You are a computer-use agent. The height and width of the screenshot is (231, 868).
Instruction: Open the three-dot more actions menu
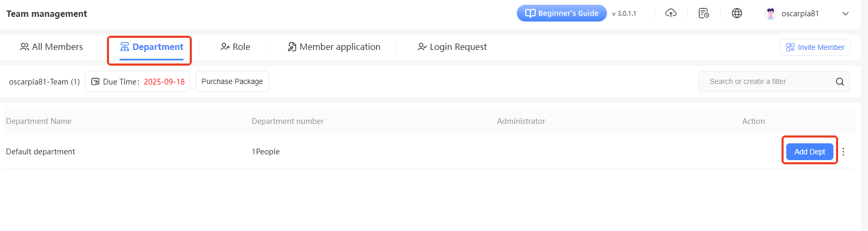click(843, 152)
